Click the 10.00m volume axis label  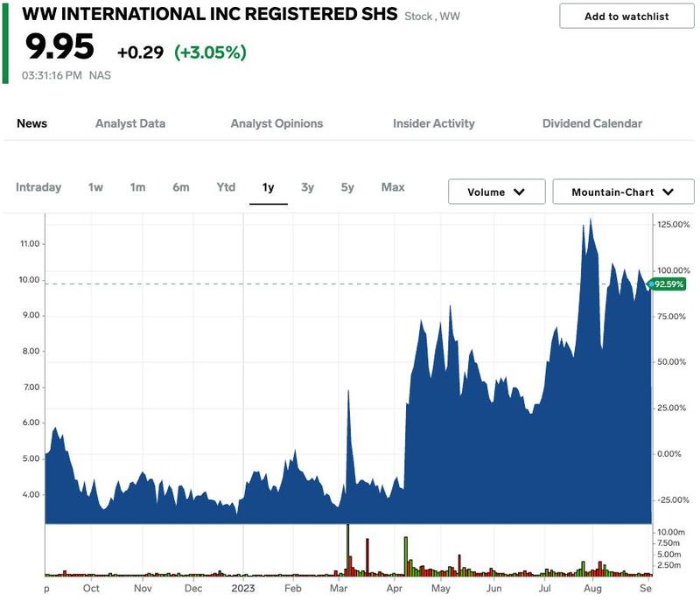point(671,532)
